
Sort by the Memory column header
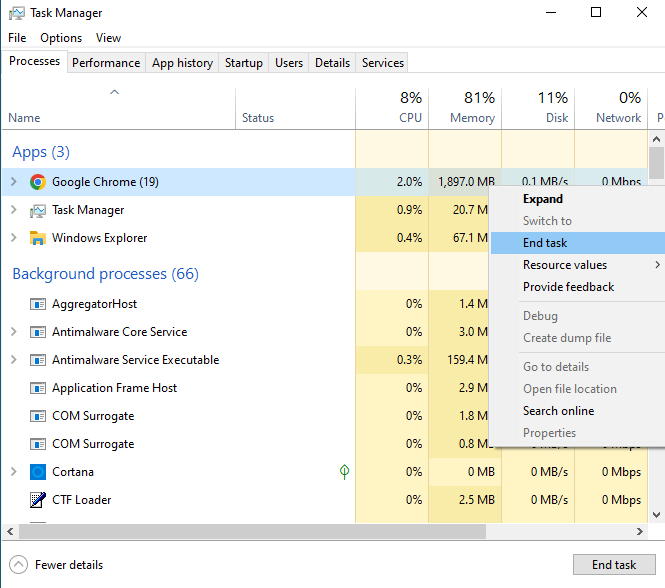coord(465,108)
